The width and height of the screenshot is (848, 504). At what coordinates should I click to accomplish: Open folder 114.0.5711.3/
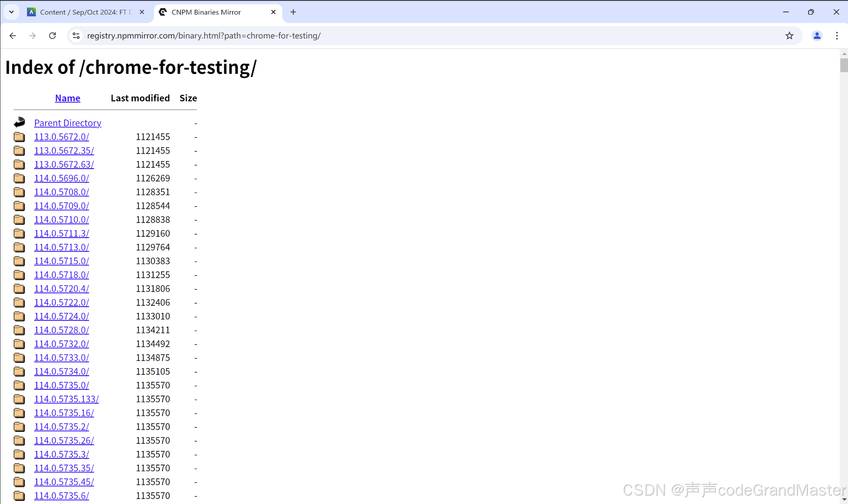(x=62, y=233)
